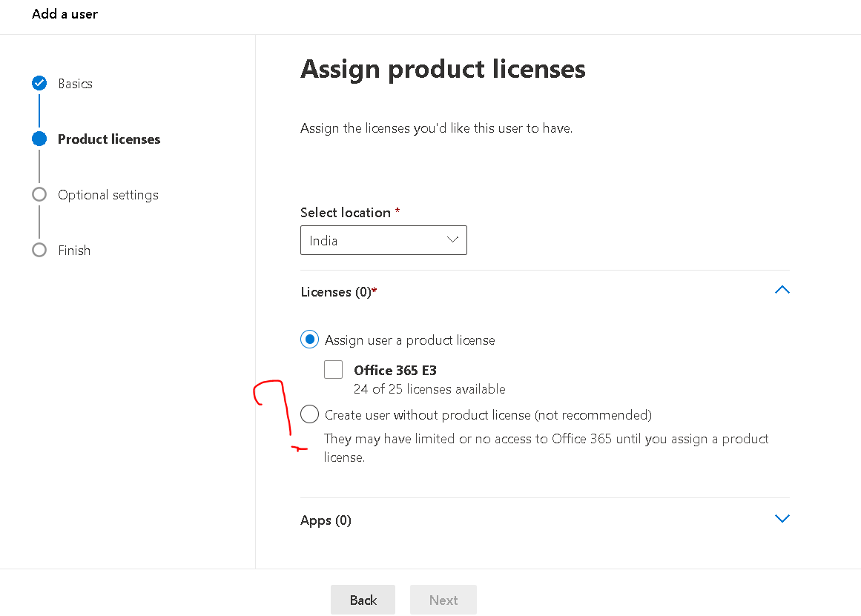Viewport: 861px width, 616px height.
Task: Open the Basics step
Action: click(75, 84)
